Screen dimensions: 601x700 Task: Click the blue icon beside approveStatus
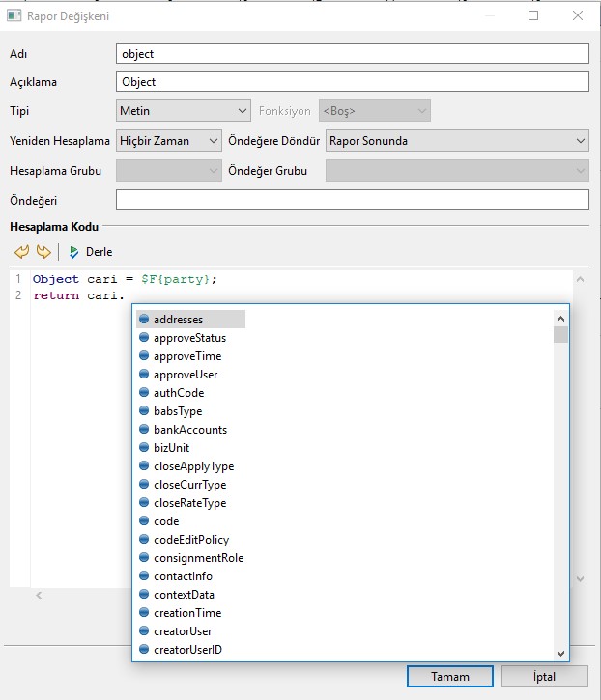coord(144,338)
